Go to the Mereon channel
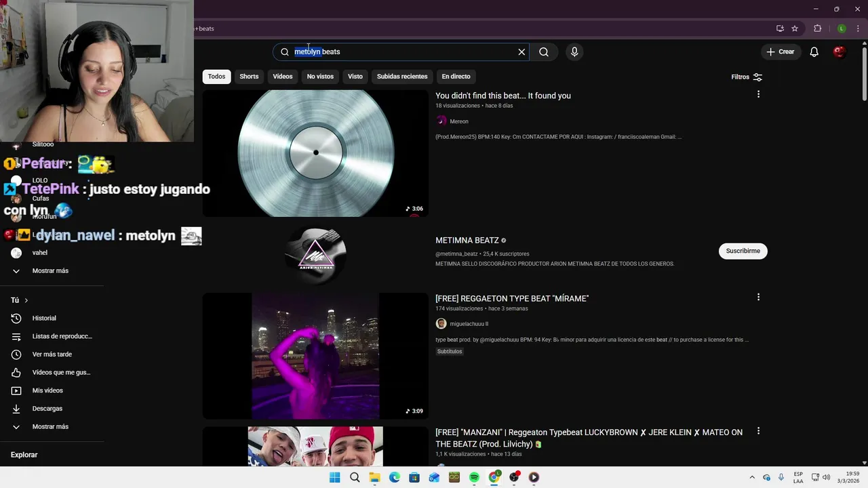 (x=459, y=121)
